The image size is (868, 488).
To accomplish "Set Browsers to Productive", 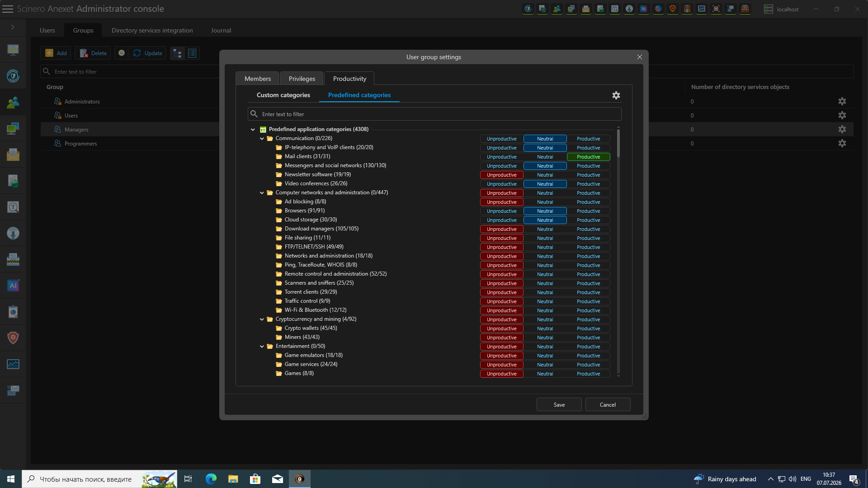I will (588, 211).
